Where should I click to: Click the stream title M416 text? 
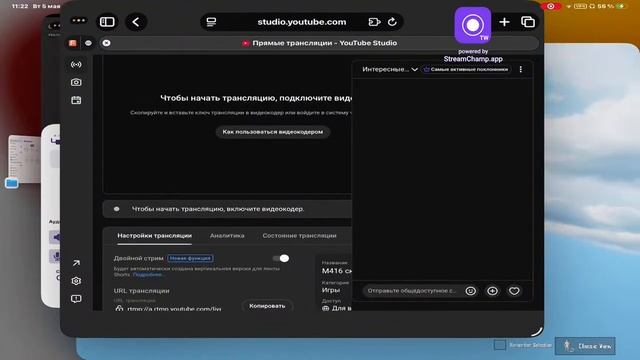[x=336, y=271]
